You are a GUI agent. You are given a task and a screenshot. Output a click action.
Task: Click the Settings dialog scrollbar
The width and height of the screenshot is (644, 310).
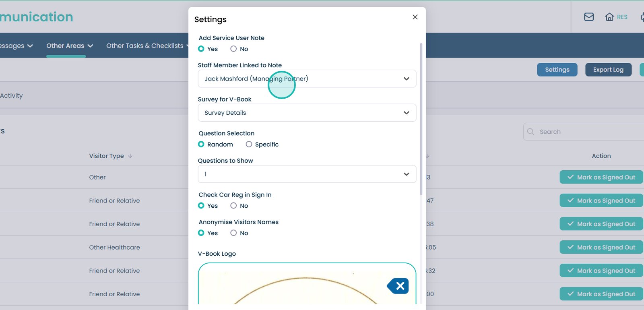pyautogui.click(x=421, y=121)
